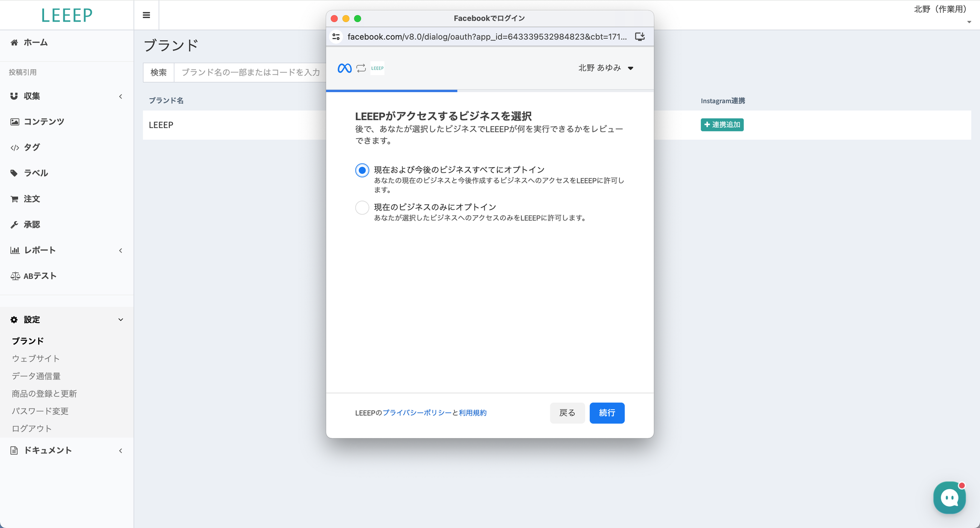Select ブランド under 設定
Image resolution: width=980 pixels, height=528 pixels.
(28, 341)
